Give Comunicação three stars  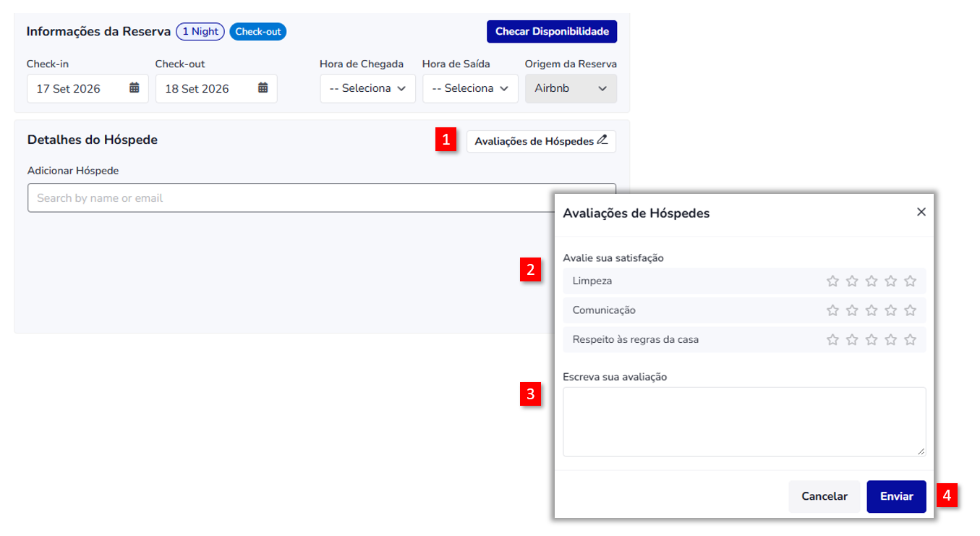pos(872,310)
